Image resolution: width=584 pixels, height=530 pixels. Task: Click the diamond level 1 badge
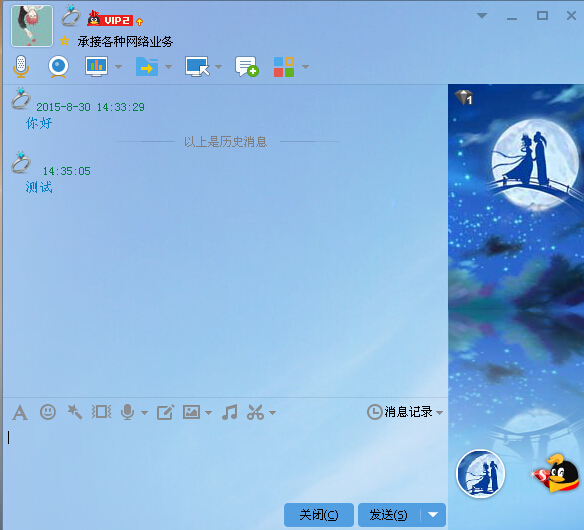[x=464, y=97]
